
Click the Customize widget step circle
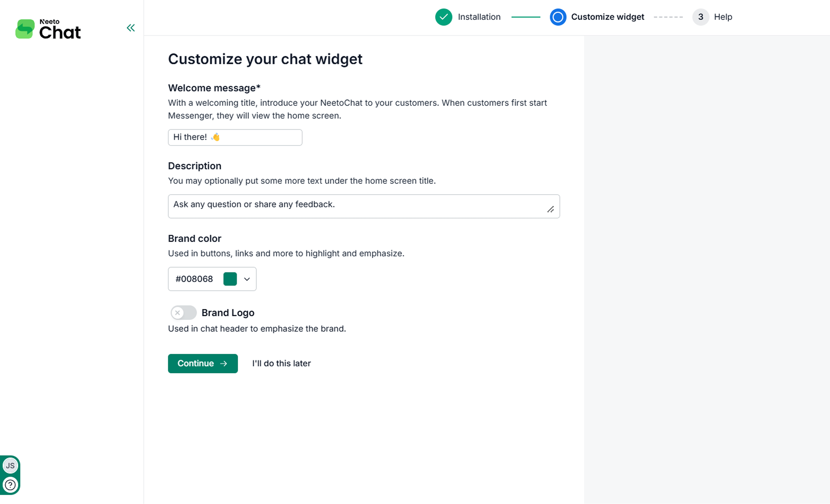pyautogui.click(x=557, y=17)
